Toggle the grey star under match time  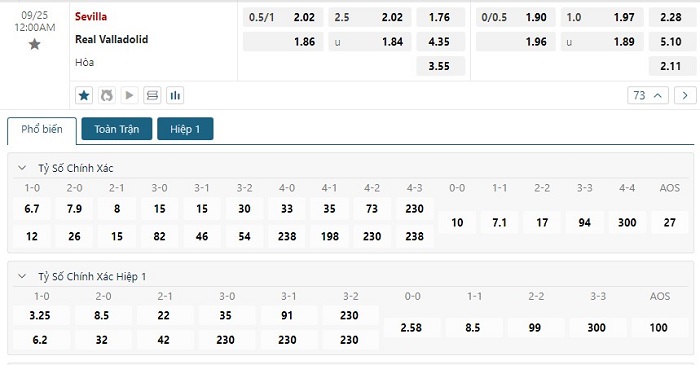click(34, 44)
